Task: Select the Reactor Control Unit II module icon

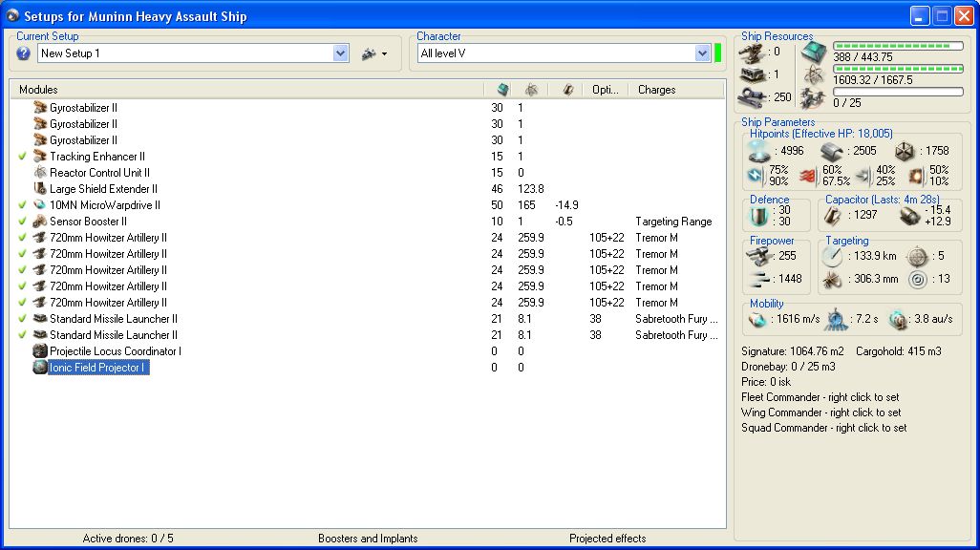Action: (40, 173)
